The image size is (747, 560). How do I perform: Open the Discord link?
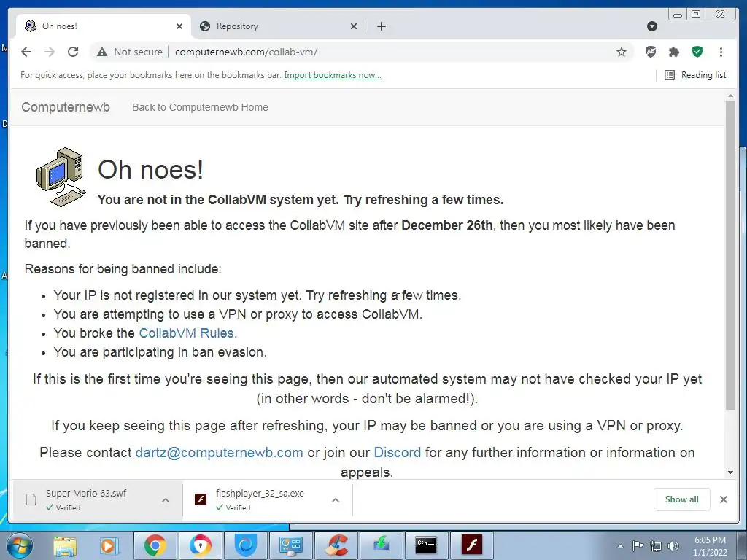point(398,452)
